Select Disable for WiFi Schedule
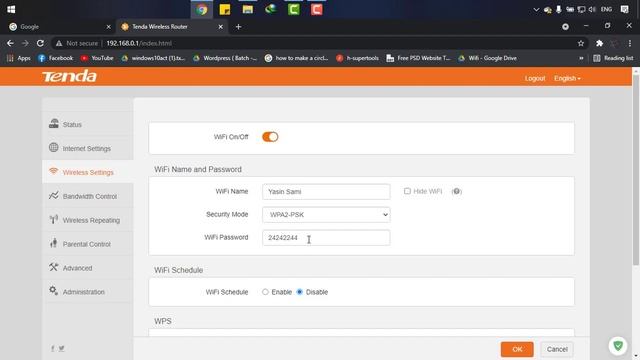Image resolution: width=640 pixels, height=360 pixels. pyautogui.click(x=300, y=292)
